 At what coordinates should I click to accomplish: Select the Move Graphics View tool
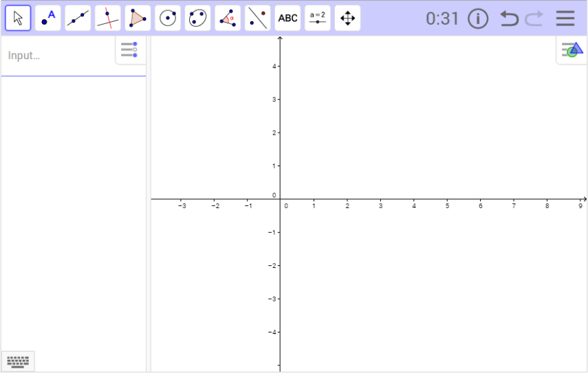347,18
